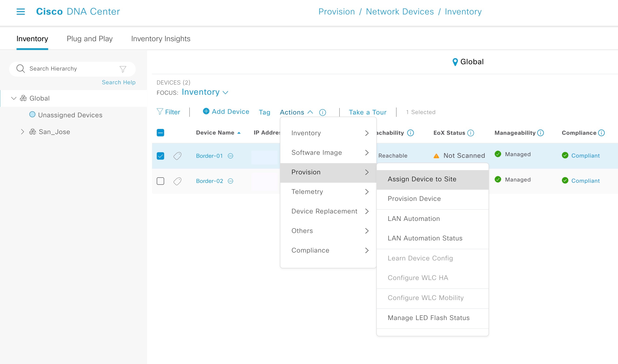This screenshot has width=618, height=364.
Task: Click the EoX Status column info icon
Action: click(x=471, y=133)
